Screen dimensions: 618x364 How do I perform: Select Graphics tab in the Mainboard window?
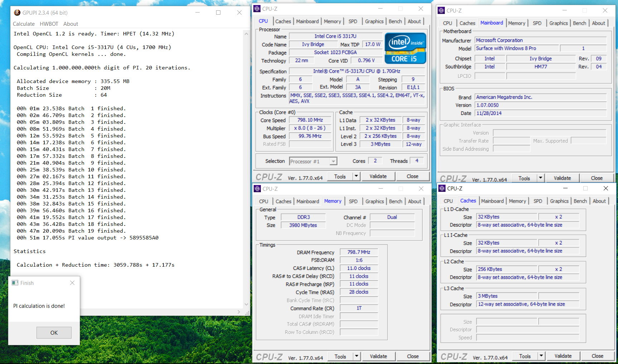click(x=559, y=23)
